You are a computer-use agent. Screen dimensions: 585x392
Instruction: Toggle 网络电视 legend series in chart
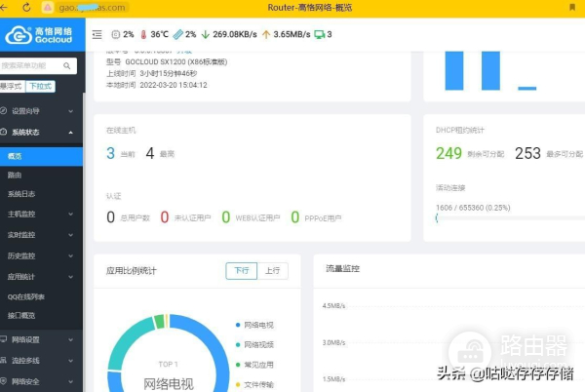click(x=254, y=325)
